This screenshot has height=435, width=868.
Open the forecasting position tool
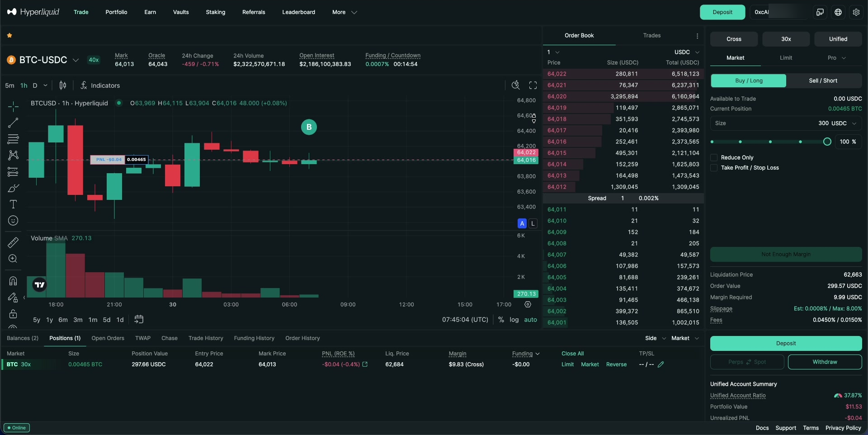point(13,172)
